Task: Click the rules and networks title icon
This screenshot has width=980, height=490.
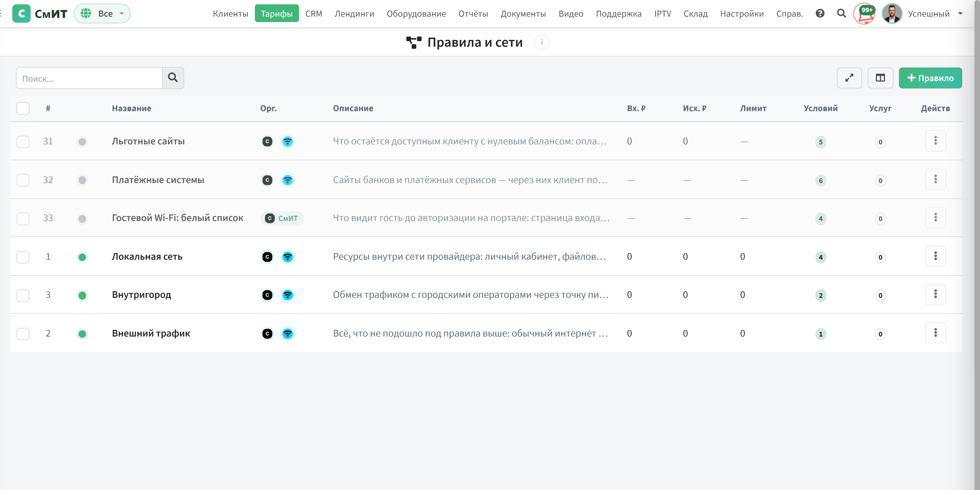Action: (414, 43)
